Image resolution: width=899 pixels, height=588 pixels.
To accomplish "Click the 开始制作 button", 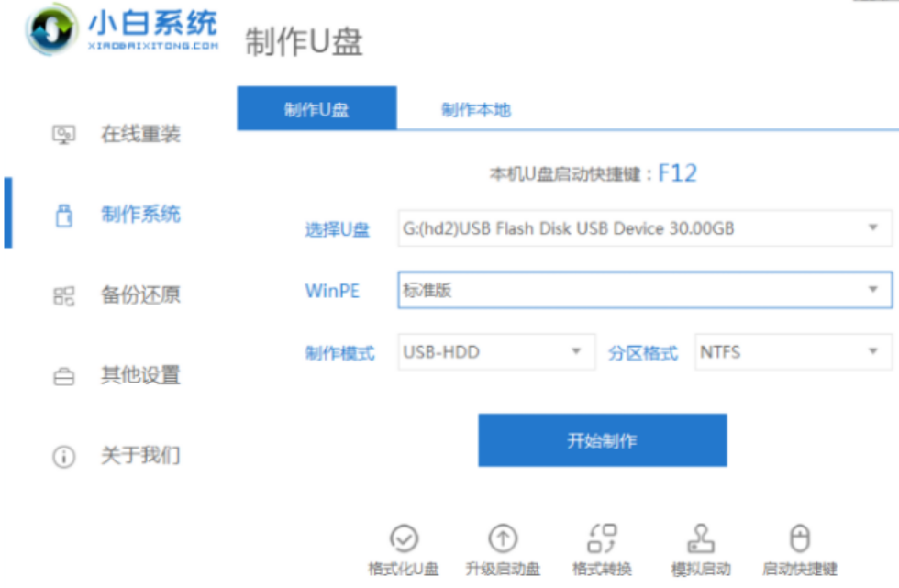I will click(603, 440).
